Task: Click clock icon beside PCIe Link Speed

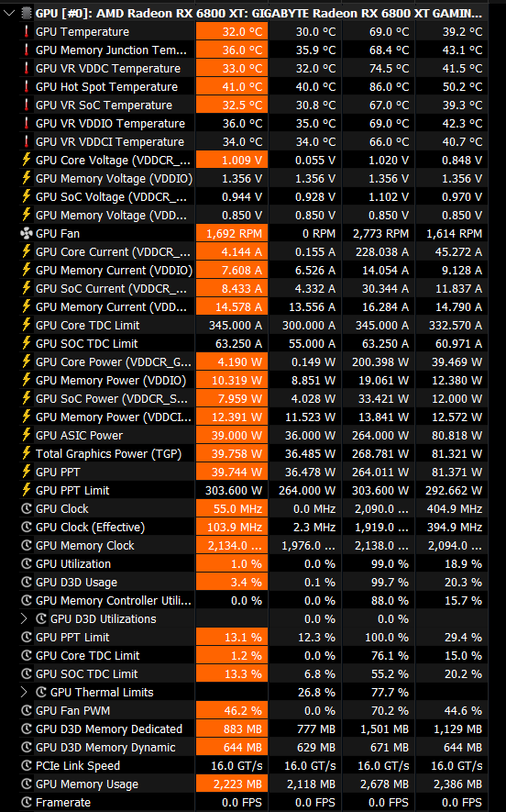Action: pyautogui.click(x=27, y=765)
